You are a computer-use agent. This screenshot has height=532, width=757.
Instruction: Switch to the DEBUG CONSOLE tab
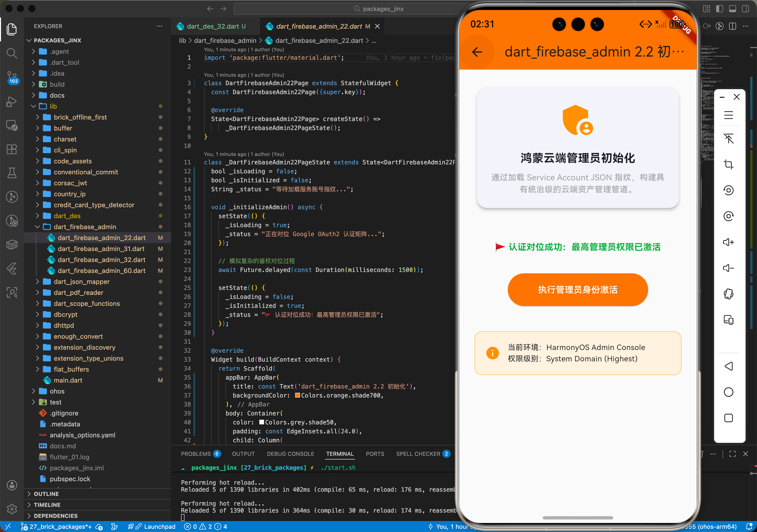tap(290, 454)
